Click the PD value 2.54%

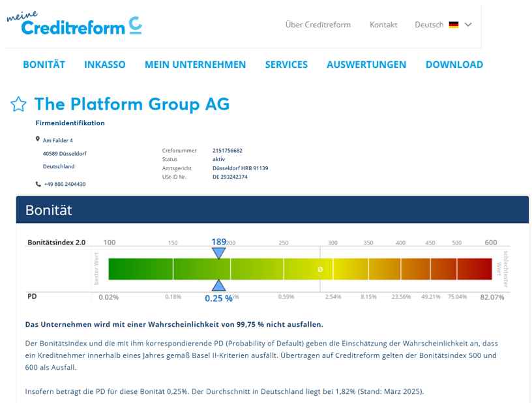[x=333, y=297]
